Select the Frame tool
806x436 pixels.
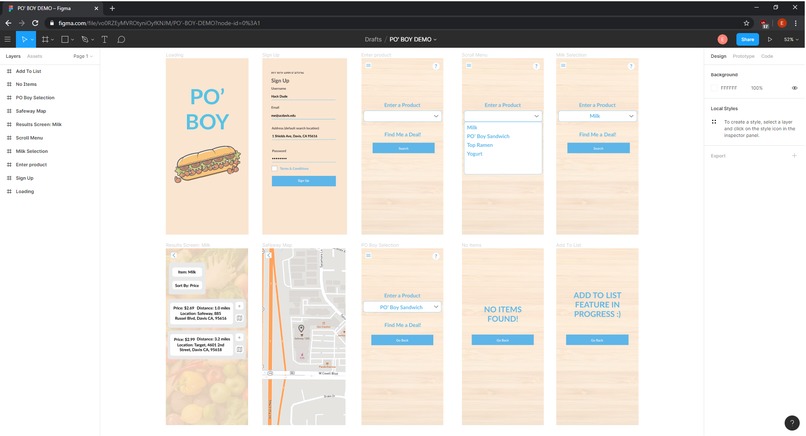pos(45,39)
